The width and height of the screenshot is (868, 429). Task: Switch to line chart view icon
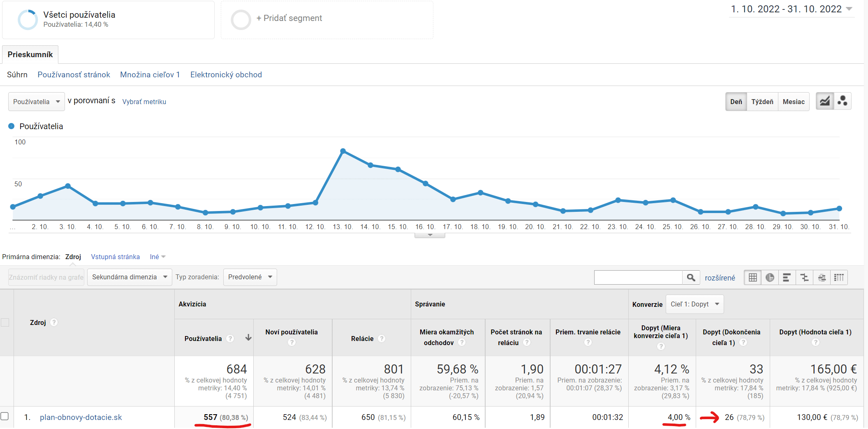(824, 101)
